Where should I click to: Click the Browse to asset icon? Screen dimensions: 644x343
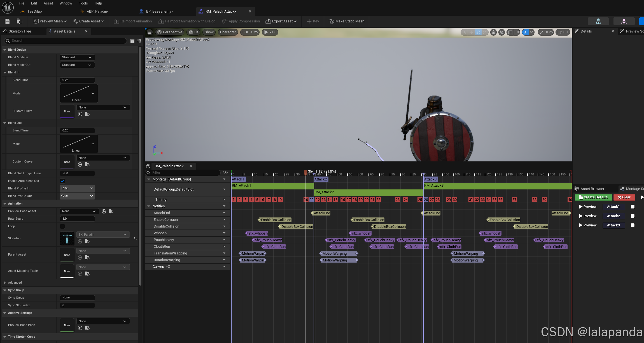point(19,21)
